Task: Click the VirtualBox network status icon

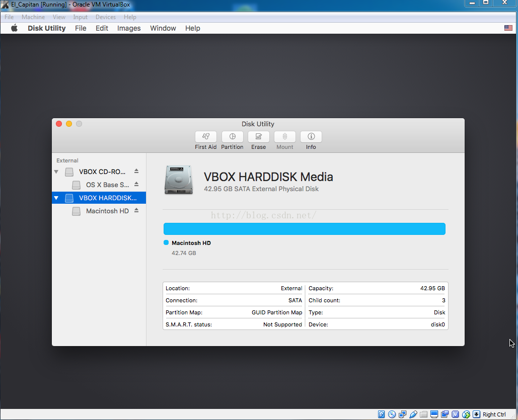Action: point(402,414)
